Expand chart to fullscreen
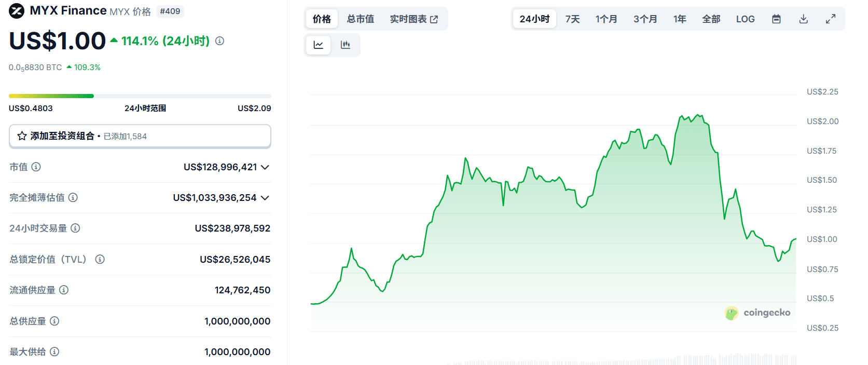 (x=831, y=19)
